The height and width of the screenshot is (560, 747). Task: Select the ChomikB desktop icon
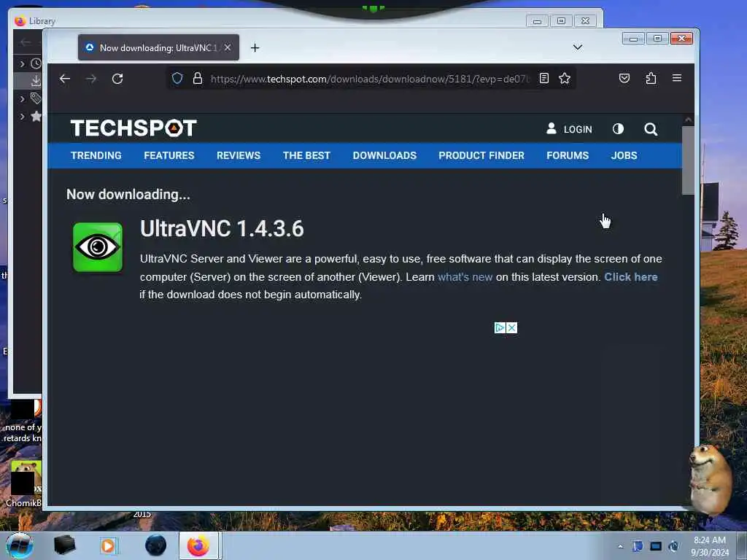(24, 483)
